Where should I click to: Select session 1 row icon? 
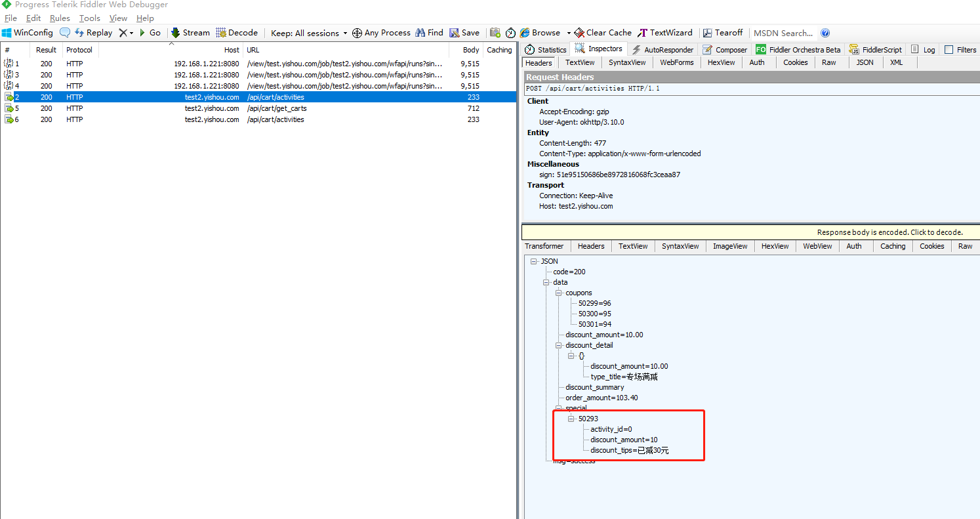pyautogui.click(x=9, y=64)
